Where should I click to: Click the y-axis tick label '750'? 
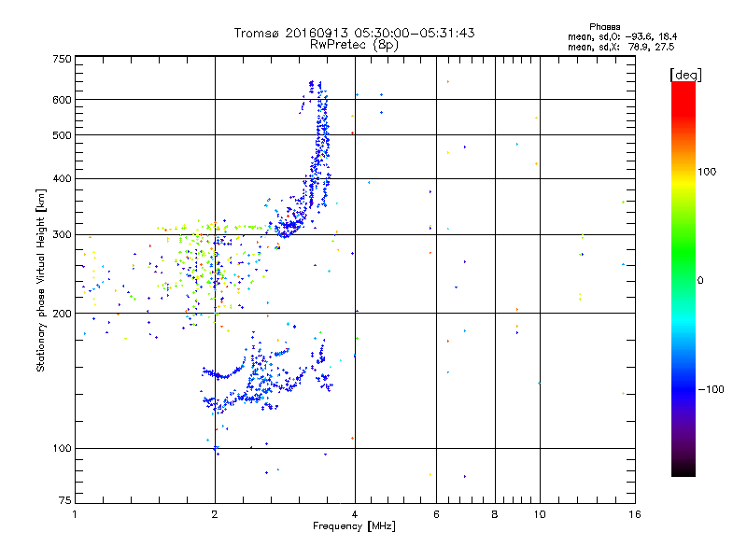pyautogui.click(x=62, y=59)
